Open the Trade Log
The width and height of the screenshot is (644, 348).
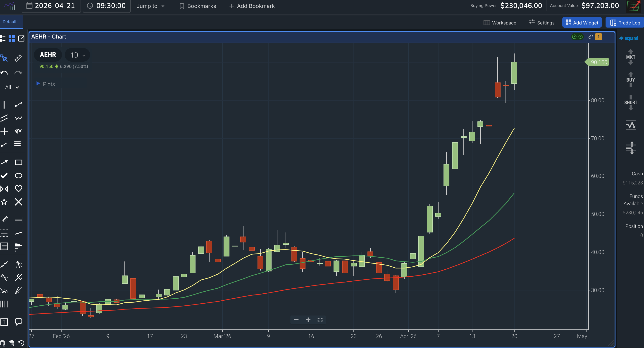point(625,23)
